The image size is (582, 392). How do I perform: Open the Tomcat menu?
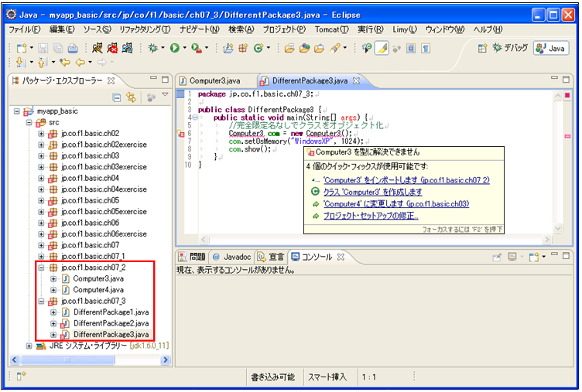click(x=330, y=29)
